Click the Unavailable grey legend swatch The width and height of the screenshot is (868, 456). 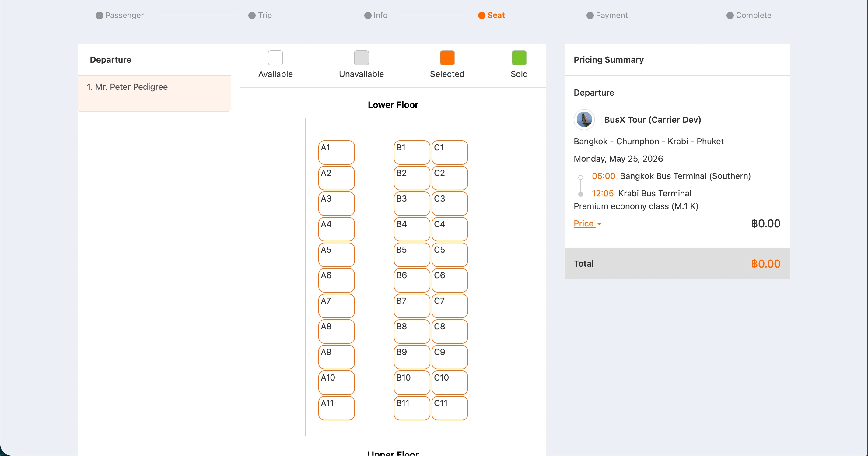361,58
